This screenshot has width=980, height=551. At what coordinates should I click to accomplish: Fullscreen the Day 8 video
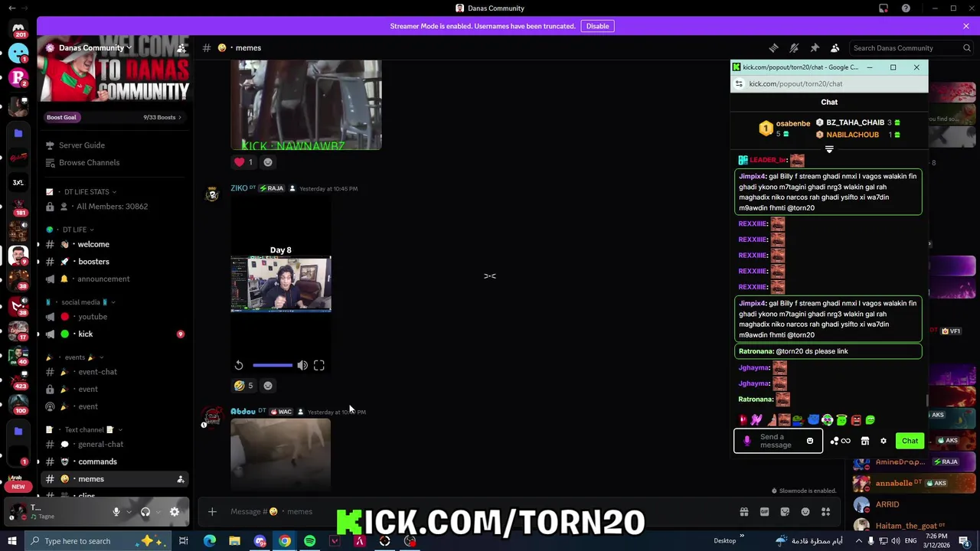point(319,366)
